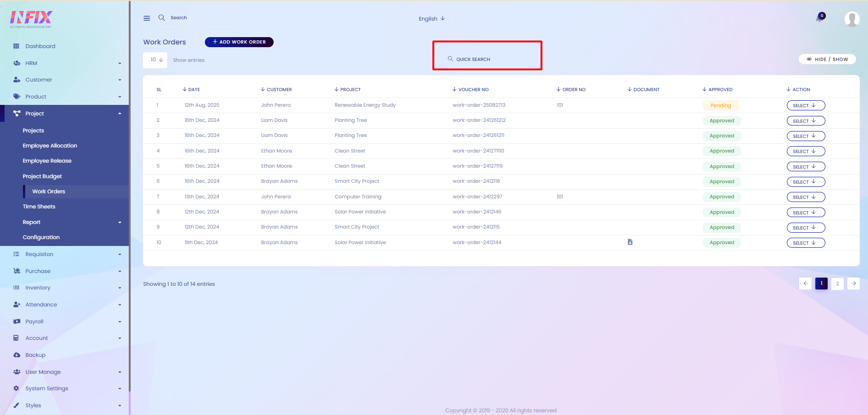Viewport: 868px width, 415px height.
Task: Sort by Voucher No column
Action: 471,89
